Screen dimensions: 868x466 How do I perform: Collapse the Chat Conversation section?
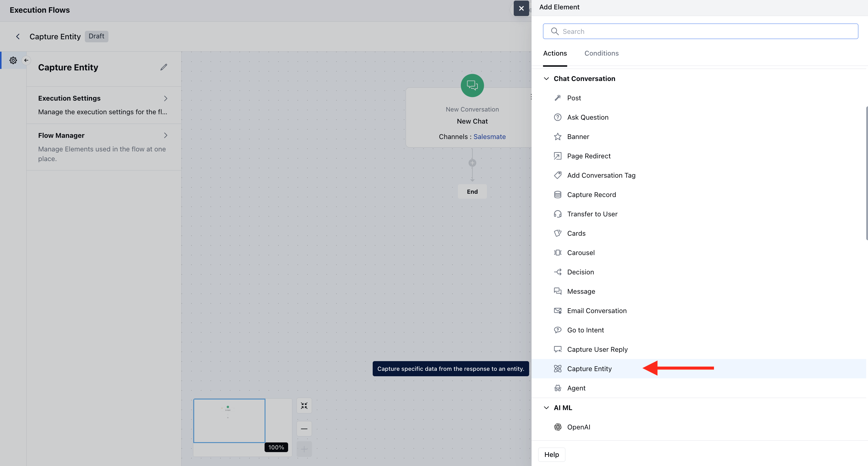coord(546,79)
